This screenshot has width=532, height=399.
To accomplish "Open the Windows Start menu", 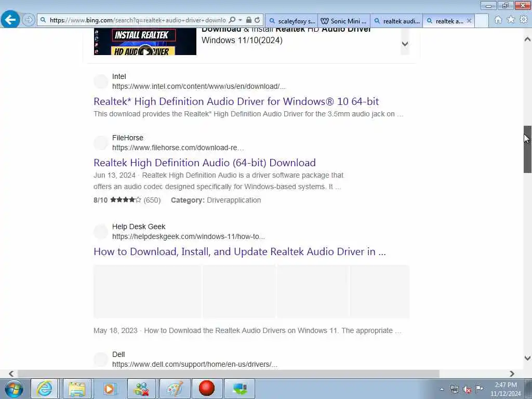I will pyautogui.click(x=14, y=389).
